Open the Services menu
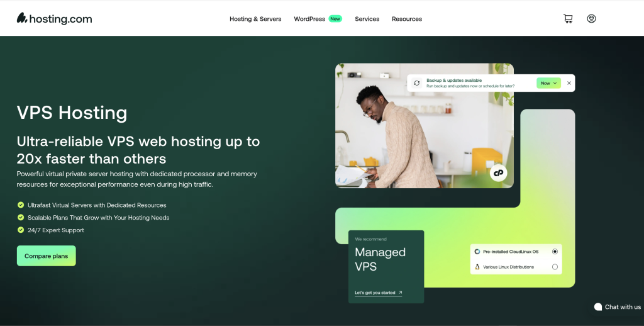 tap(367, 19)
